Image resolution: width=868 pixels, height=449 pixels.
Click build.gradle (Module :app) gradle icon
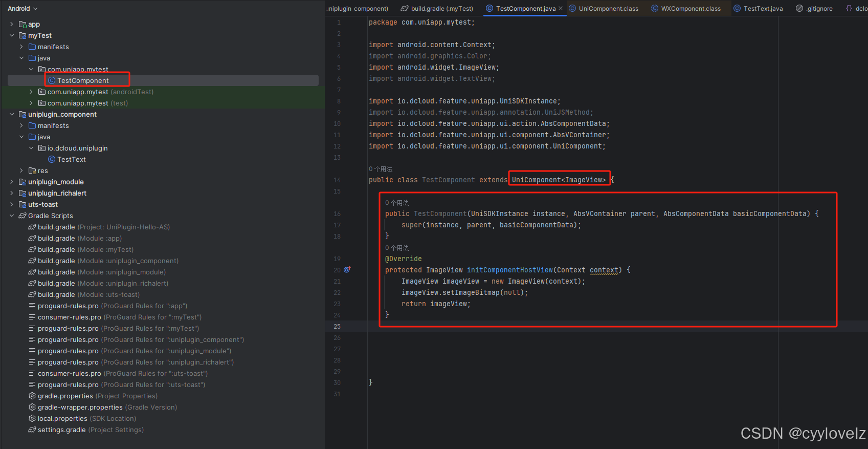coord(32,238)
